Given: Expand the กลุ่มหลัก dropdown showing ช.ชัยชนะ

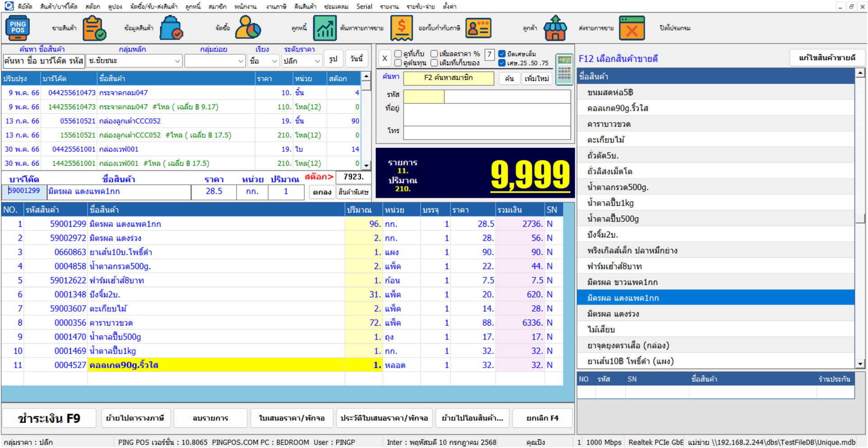Looking at the screenshot, I should tap(177, 61).
